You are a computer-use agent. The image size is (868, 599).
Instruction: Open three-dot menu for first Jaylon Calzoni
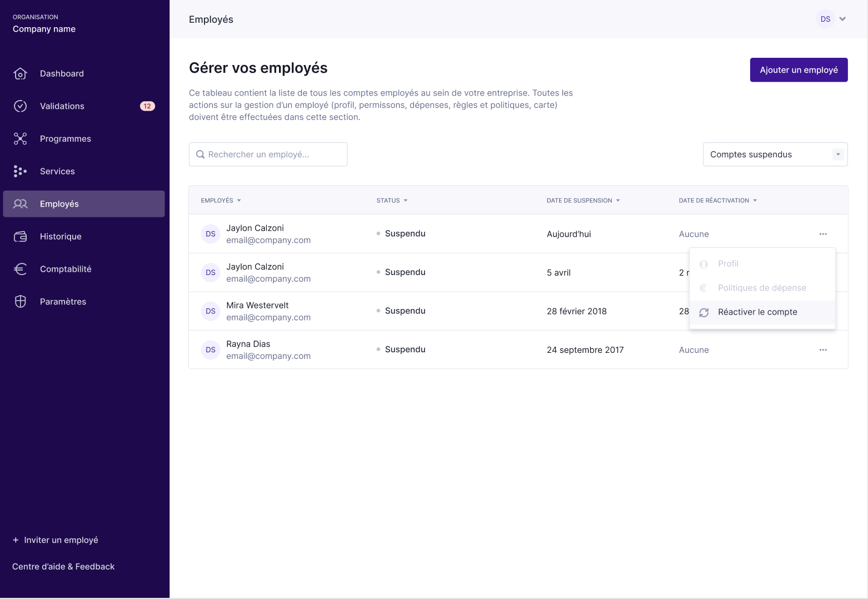coord(823,234)
